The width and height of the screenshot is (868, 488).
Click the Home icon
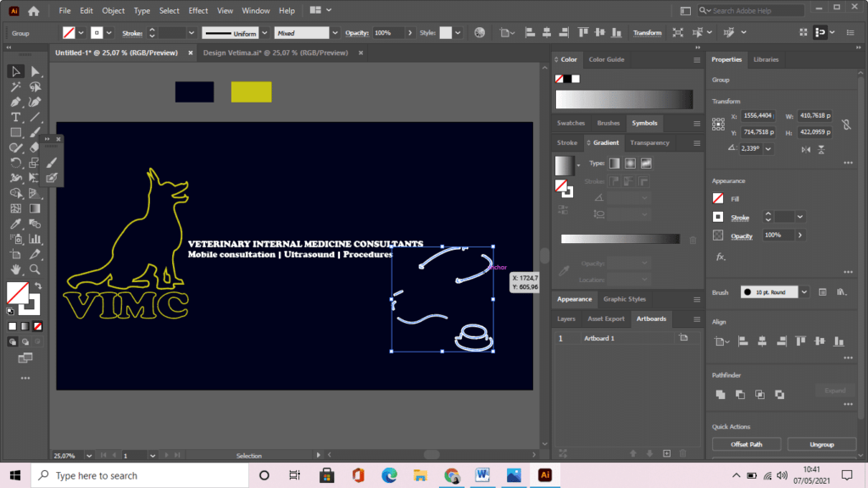[x=34, y=10]
